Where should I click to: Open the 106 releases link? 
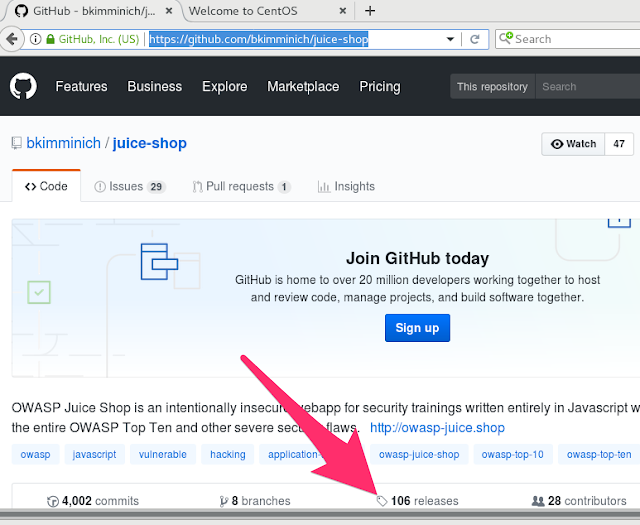(417, 501)
